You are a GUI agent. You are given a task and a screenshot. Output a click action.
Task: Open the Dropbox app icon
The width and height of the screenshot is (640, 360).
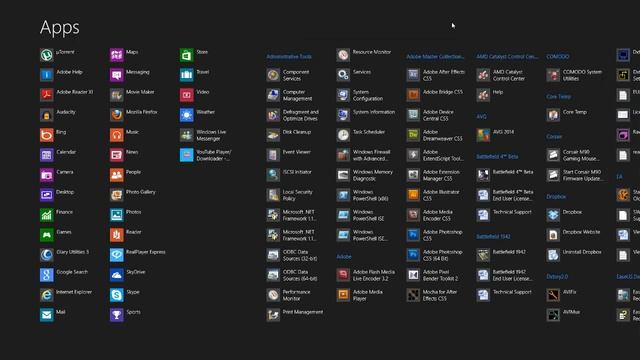click(x=553, y=215)
